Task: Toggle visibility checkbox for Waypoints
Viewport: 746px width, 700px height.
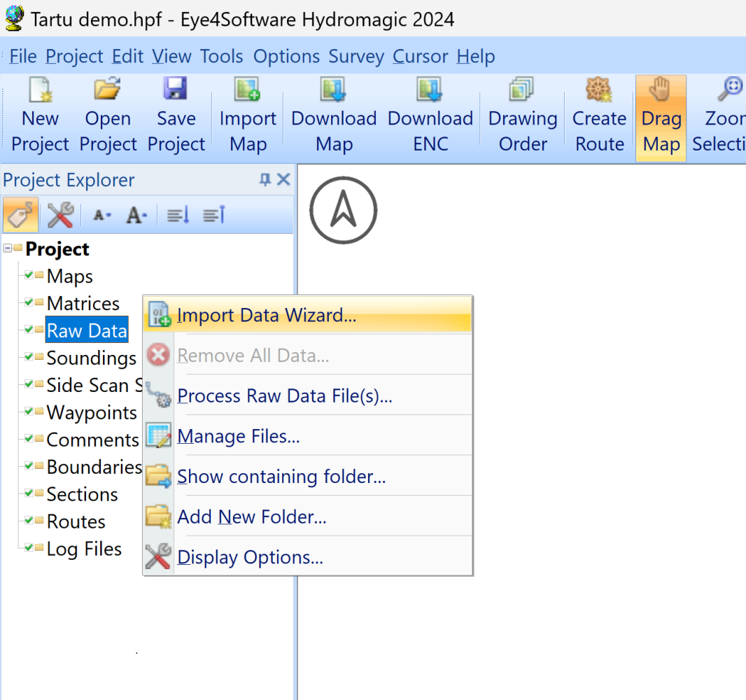Action: pyautogui.click(x=29, y=411)
